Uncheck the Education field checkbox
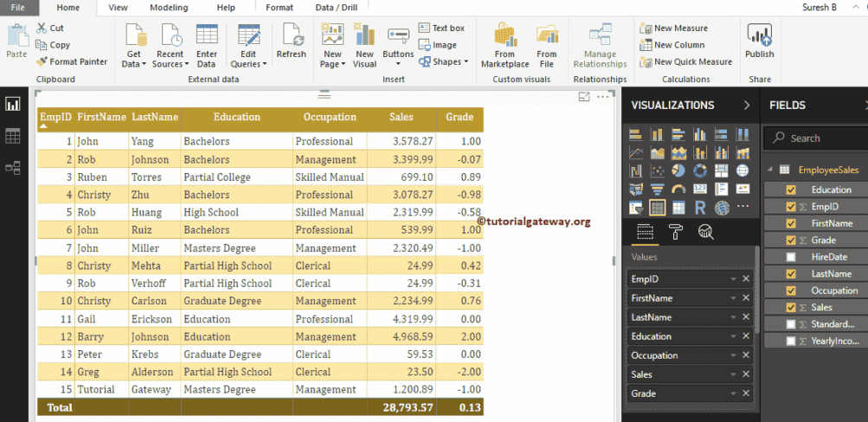 (x=791, y=189)
